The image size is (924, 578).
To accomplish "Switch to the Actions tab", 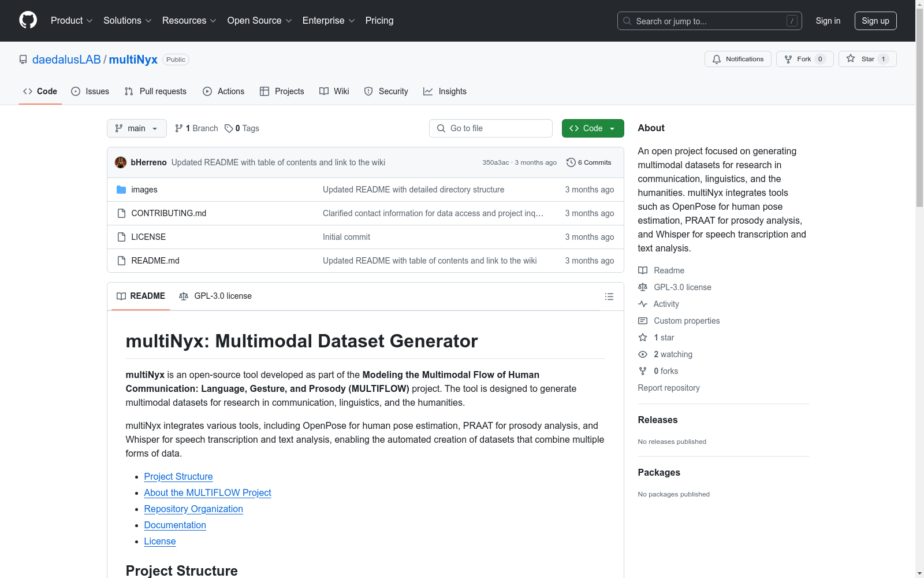I will coord(223,91).
